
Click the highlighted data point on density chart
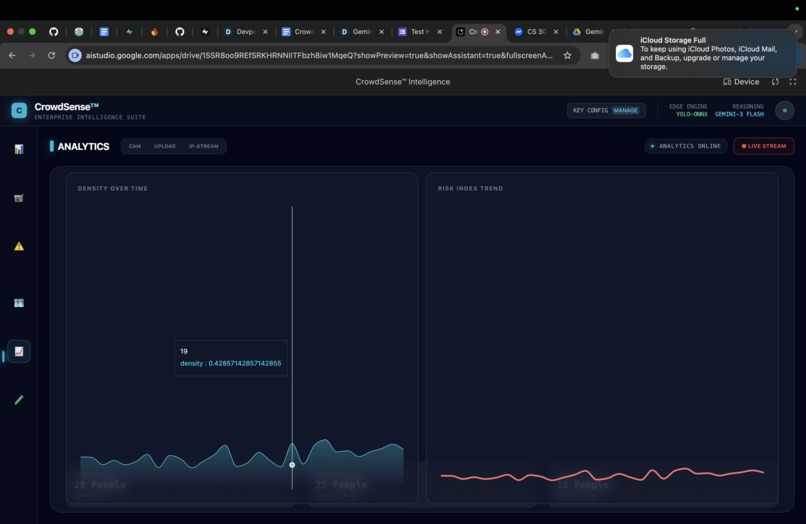pos(292,465)
